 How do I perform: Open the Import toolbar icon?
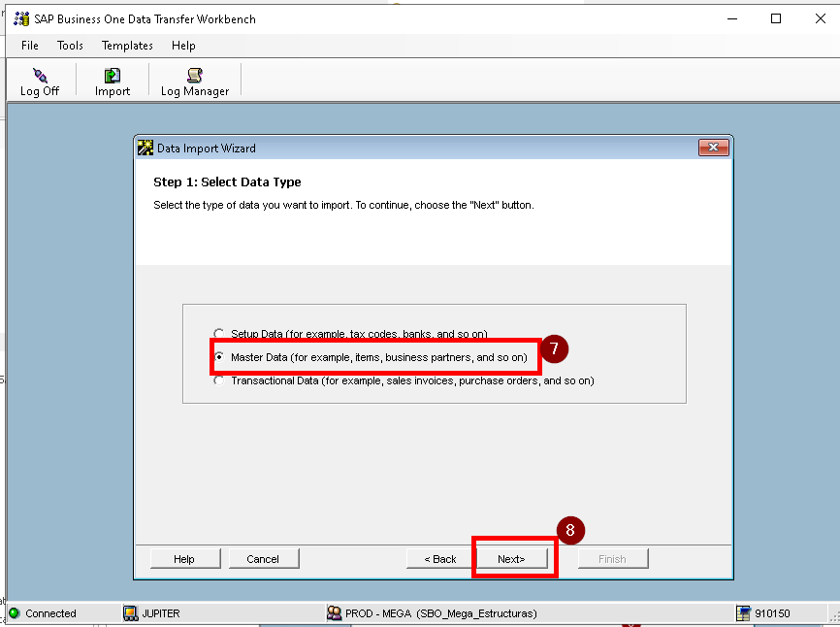[112, 75]
